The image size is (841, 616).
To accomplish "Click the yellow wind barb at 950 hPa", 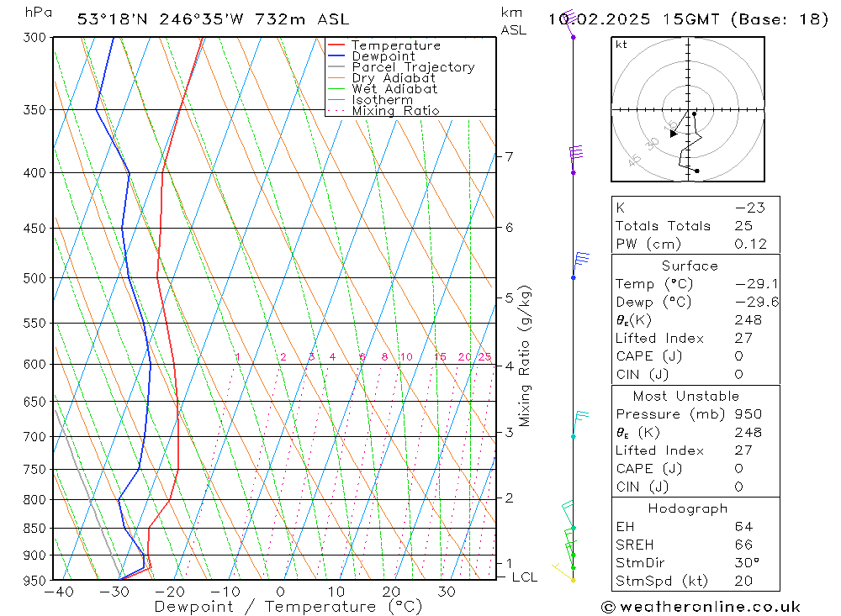I will click(x=563, y=572).
